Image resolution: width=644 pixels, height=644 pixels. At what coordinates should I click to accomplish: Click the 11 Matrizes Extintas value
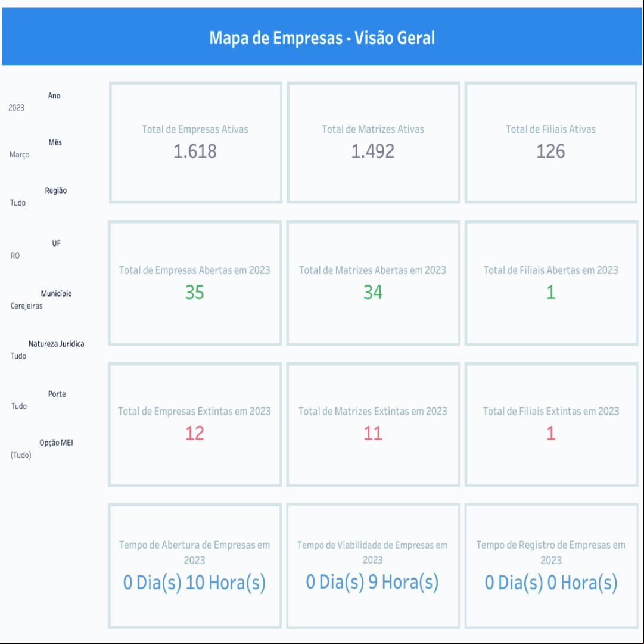(373, 433)
